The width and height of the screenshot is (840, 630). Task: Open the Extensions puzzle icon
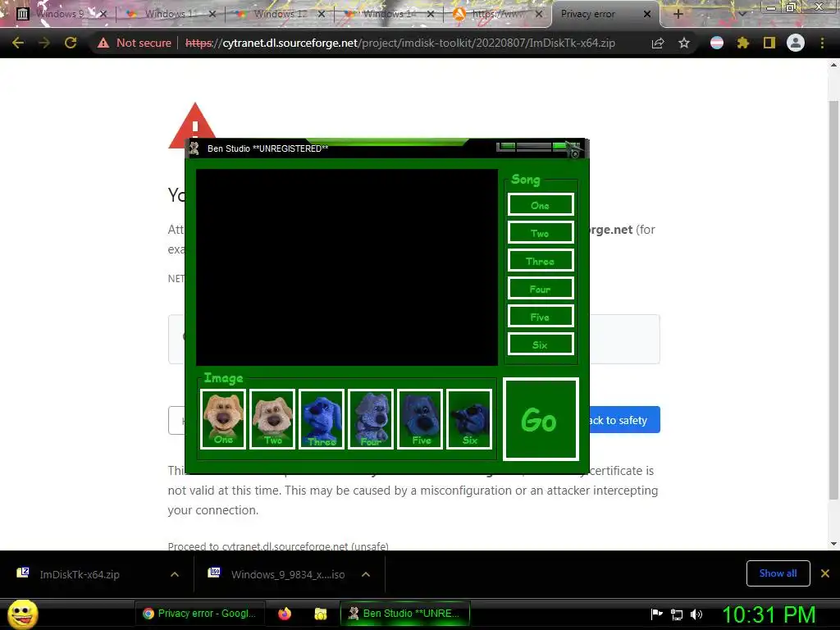(742, 43)
